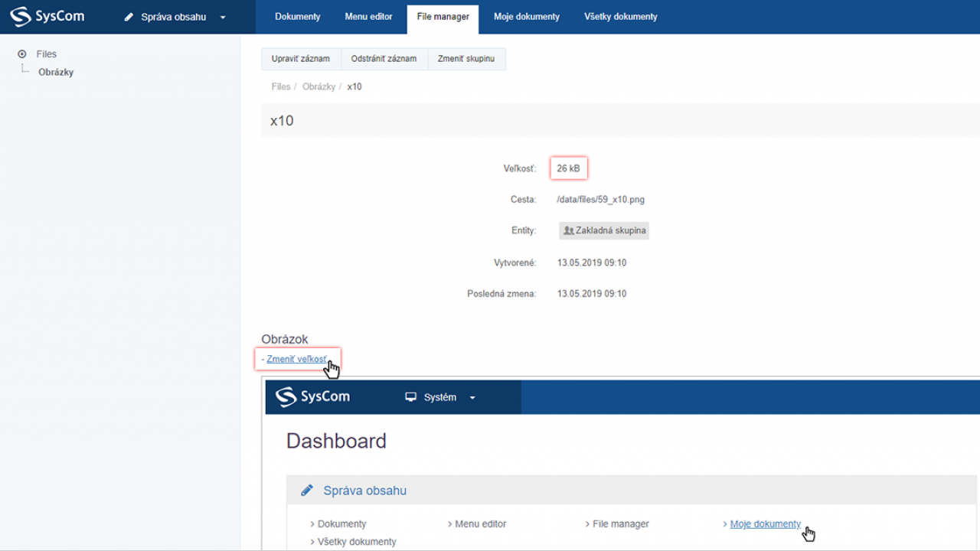Click the Zmeniť skupinu button
980x551 pixels.
(x=465, y=59)
